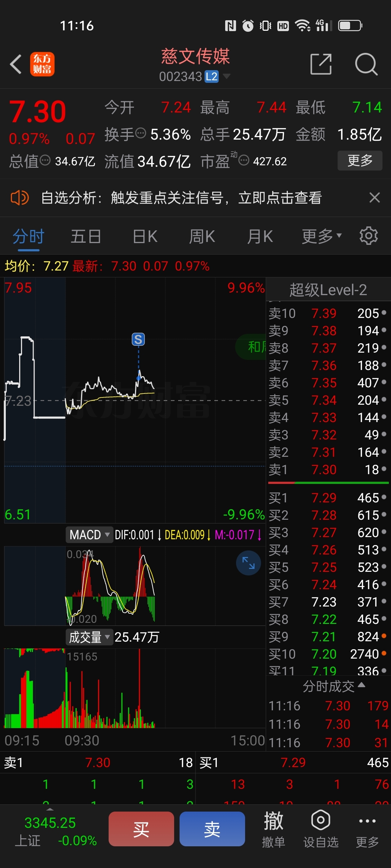Select the 买7 7.23 order row
The height and width of the screenshot is (868, 391).
pyautogui.click(x=328, y=602)
